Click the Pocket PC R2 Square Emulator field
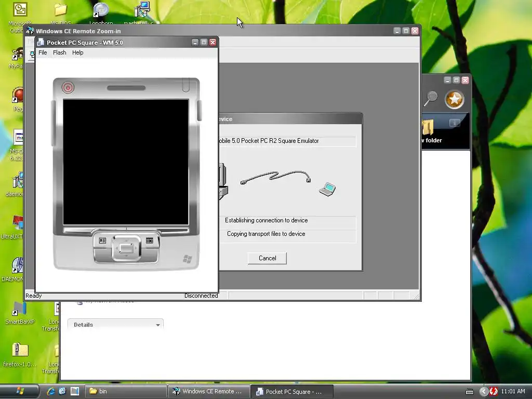This screenshot has width=532, height=399. [287, 141]
